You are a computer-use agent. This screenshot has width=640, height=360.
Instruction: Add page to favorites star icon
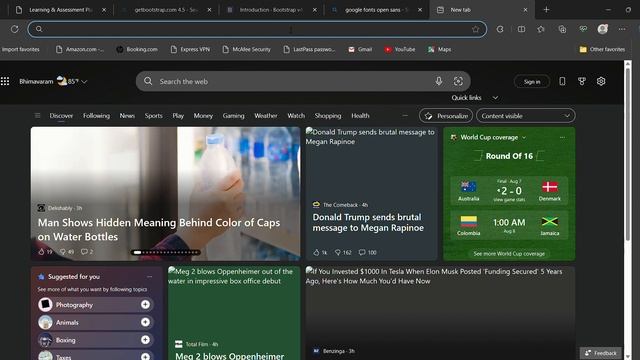click(476, 29)
